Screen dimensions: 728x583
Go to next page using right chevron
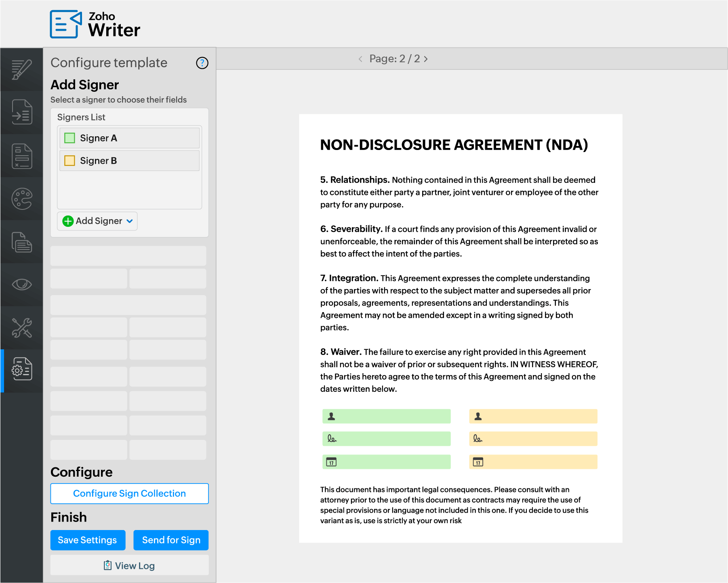coord(426,59)
